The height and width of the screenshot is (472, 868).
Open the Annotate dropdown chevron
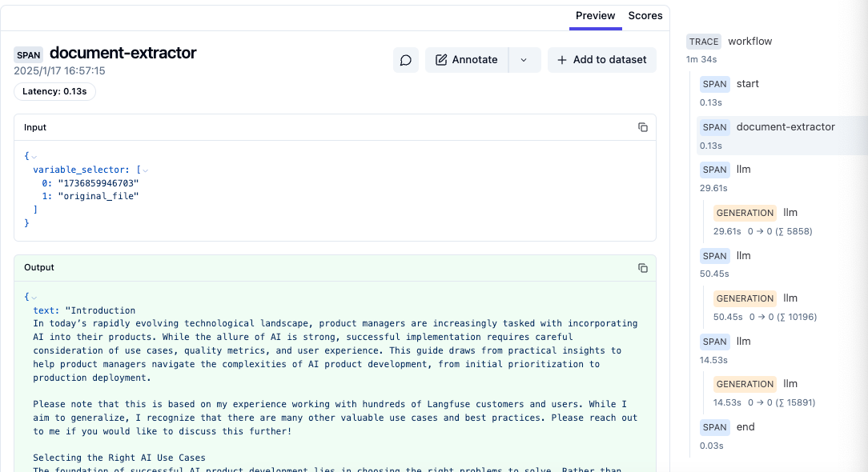coord(524,60)
